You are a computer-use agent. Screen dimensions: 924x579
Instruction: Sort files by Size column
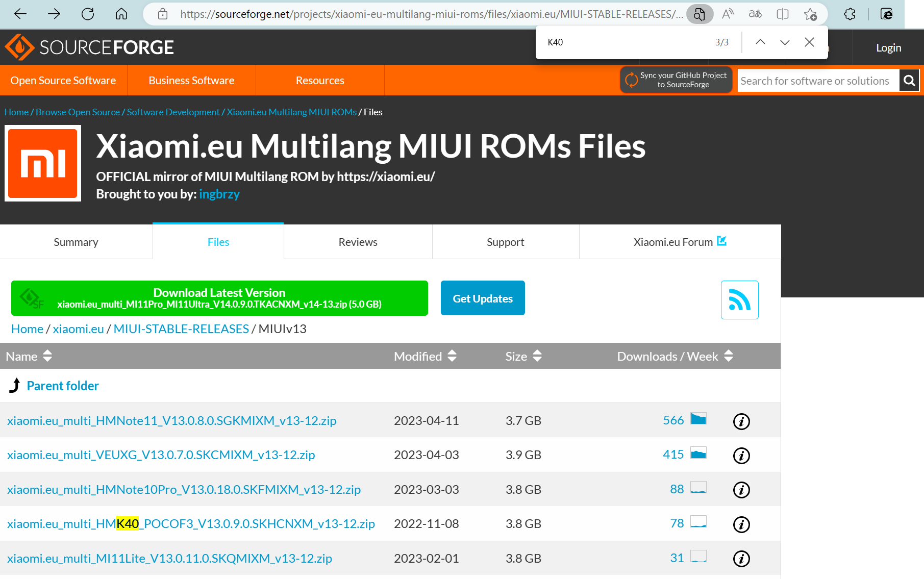click(x=523, y=356)
